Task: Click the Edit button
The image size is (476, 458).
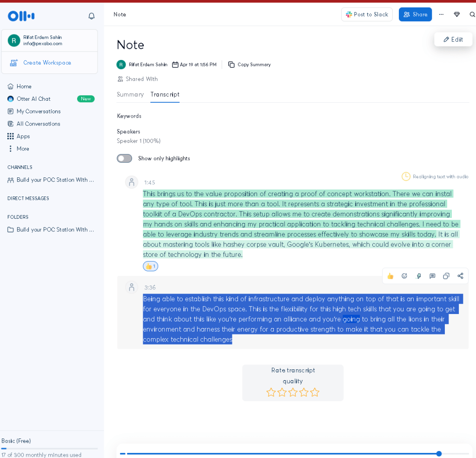Action: [x=453, y=39]
